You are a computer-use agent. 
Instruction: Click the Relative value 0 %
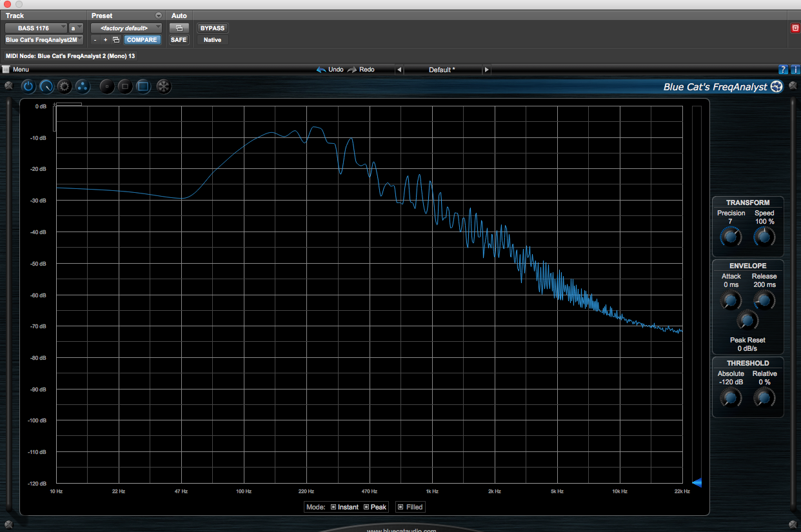764,382
